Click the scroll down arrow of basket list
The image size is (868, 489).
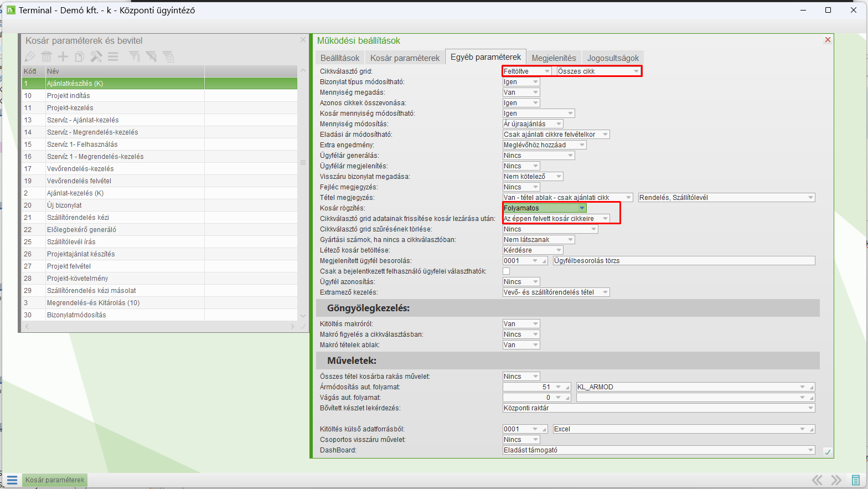pyautogui.click(x=303, y=316)
